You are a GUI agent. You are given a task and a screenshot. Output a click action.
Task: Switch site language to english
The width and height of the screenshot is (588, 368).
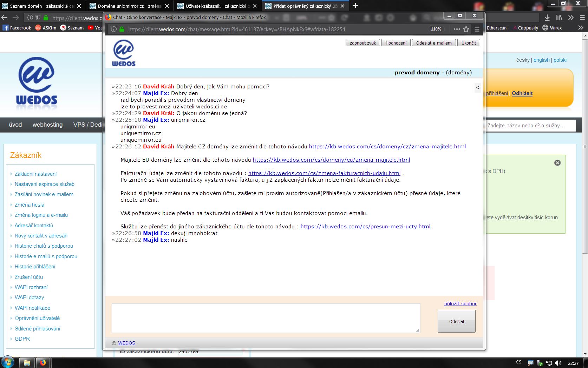point(541,60)
